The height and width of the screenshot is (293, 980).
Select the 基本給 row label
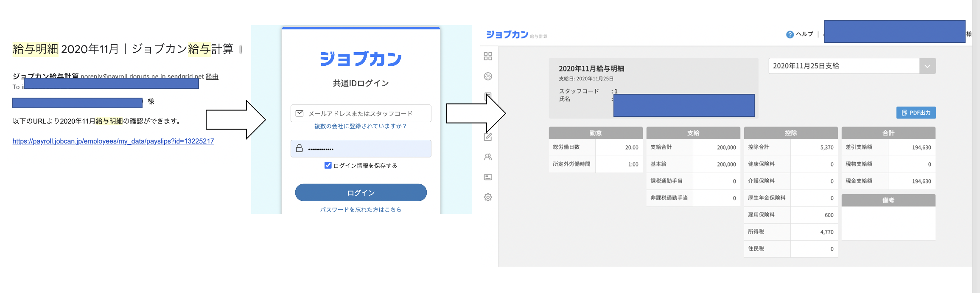(x=658, y=164)
